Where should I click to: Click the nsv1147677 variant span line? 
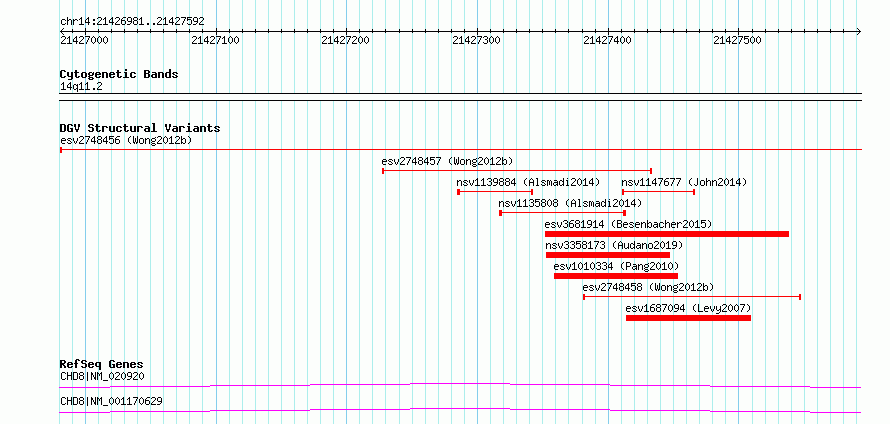point(658,192)
